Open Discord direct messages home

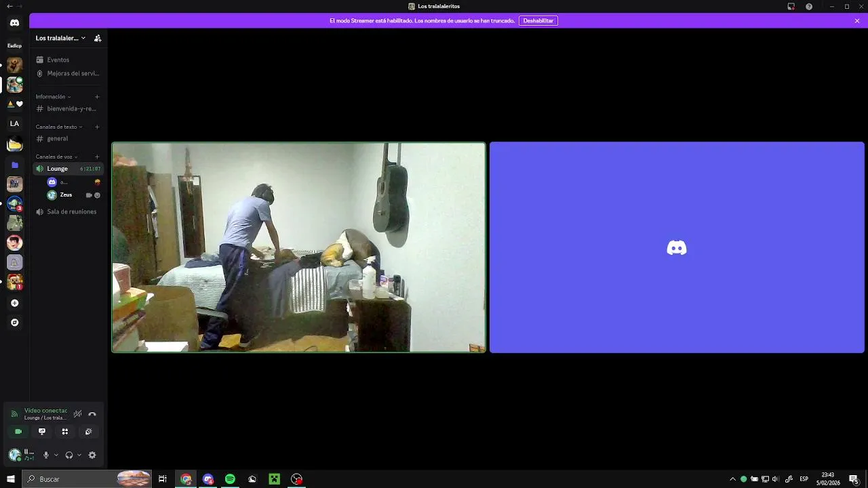pos(14,23)
